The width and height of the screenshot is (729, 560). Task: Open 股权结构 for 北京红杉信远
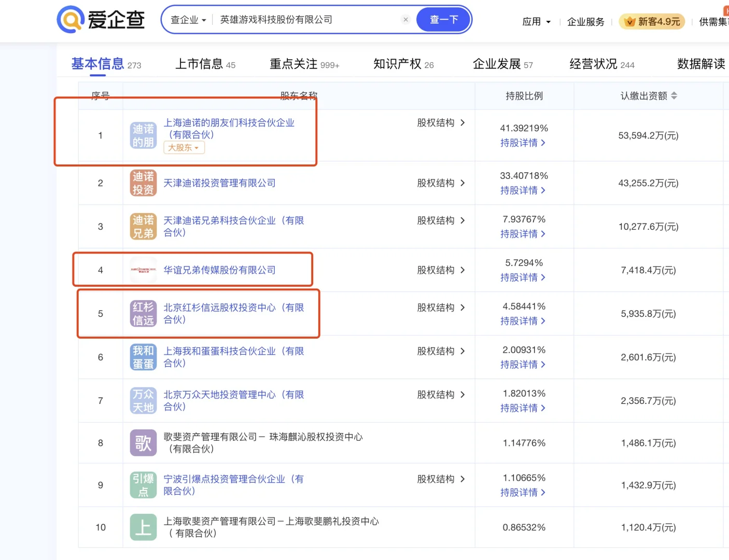(x=441, y=307)
